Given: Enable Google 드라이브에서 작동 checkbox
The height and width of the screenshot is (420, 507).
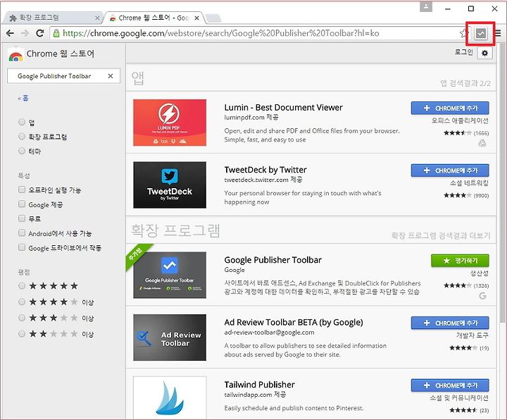Looking at the screenshot, I should (x=22, y=247).
